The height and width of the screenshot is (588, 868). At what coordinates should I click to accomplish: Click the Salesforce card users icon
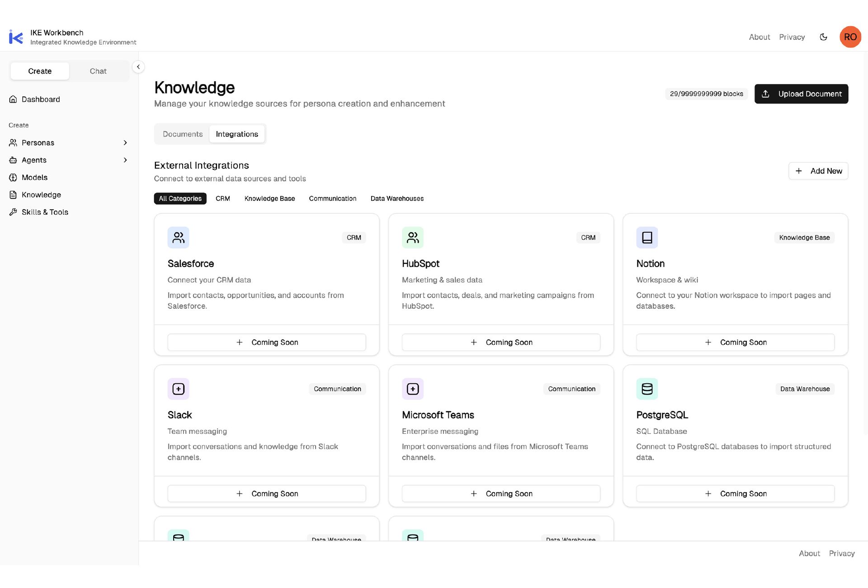(x=179, y=238)
